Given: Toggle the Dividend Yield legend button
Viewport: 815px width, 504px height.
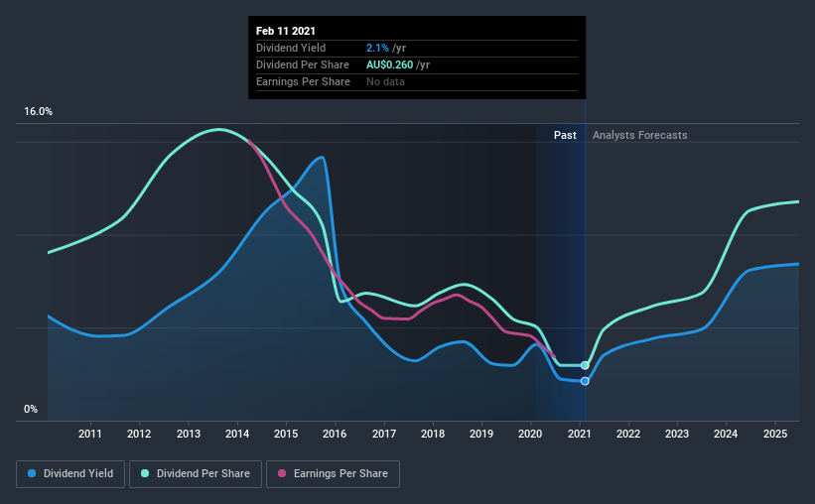Looking at the screenshot, I should tap(70, 474).
